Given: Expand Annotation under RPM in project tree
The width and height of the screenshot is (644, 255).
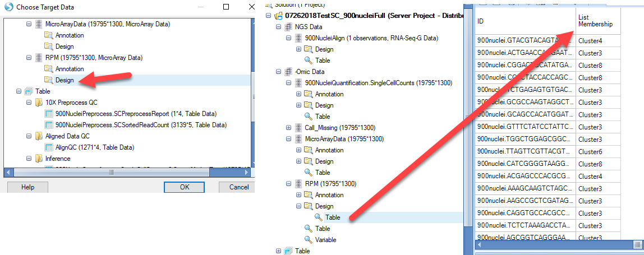Looking at the screenshot, I should [x=298, y=195].
